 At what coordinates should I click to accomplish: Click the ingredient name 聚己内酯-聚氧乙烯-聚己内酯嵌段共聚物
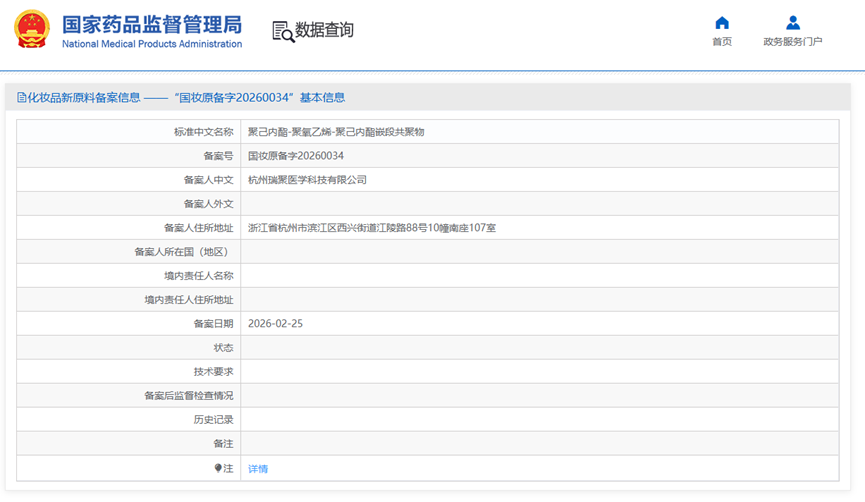[x=336, y=132]
